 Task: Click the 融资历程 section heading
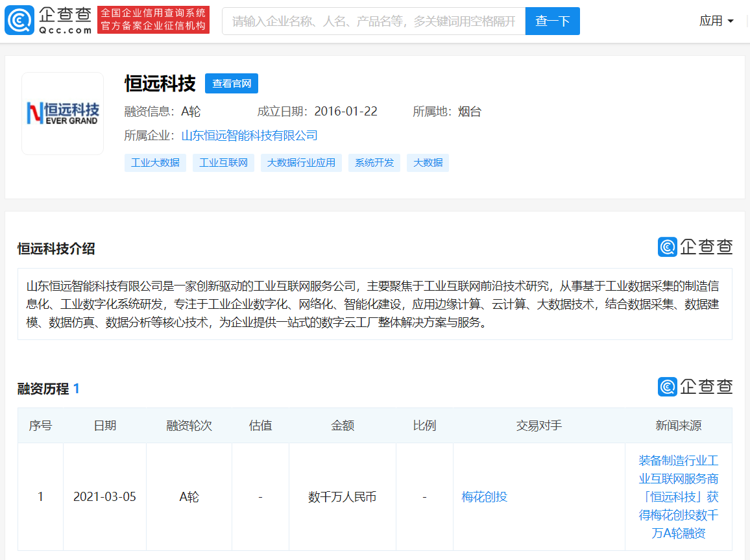pos(43,389)
